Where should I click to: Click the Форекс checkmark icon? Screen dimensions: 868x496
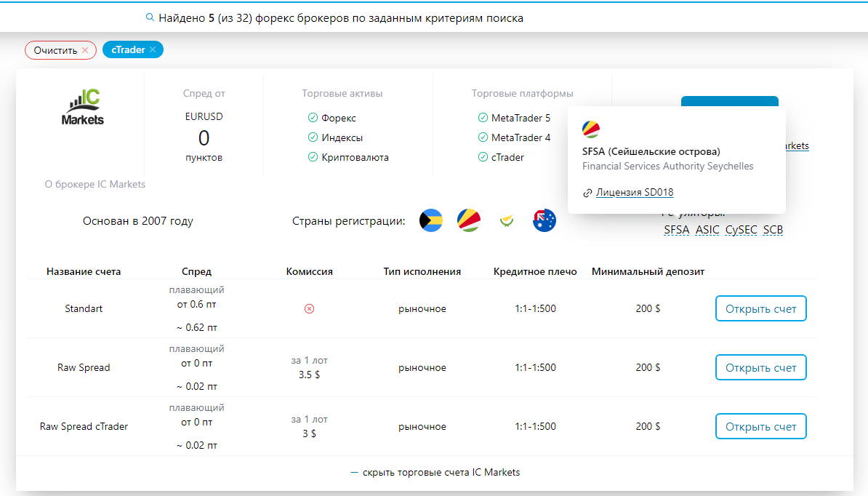click(313, 117)
